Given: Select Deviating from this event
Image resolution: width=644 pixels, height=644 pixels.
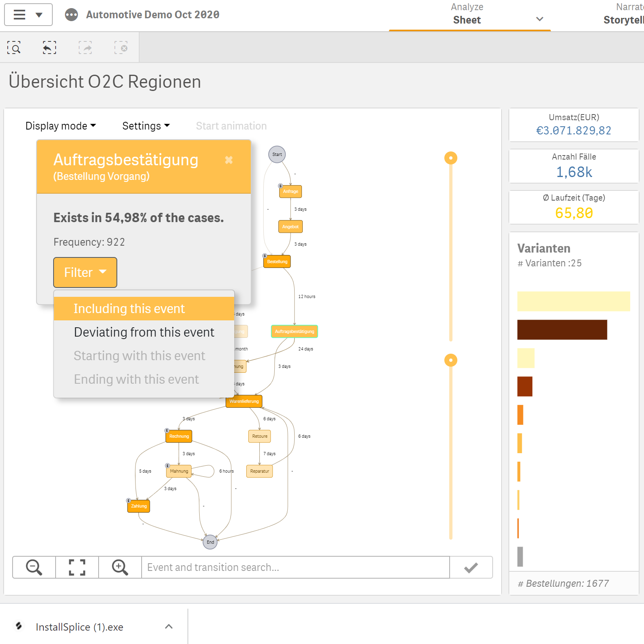Looking at the screenshot, I should pos(144,332).
